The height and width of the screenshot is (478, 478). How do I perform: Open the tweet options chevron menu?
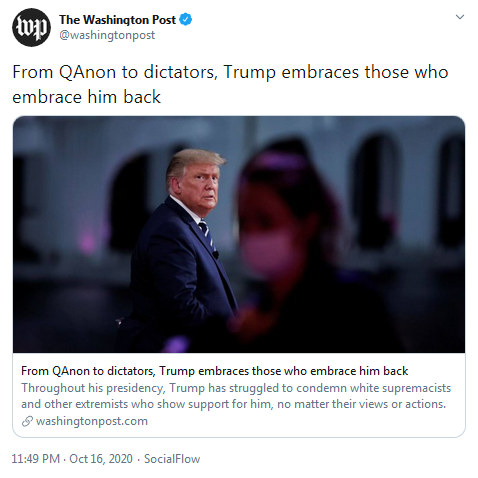tap(460, 17)
